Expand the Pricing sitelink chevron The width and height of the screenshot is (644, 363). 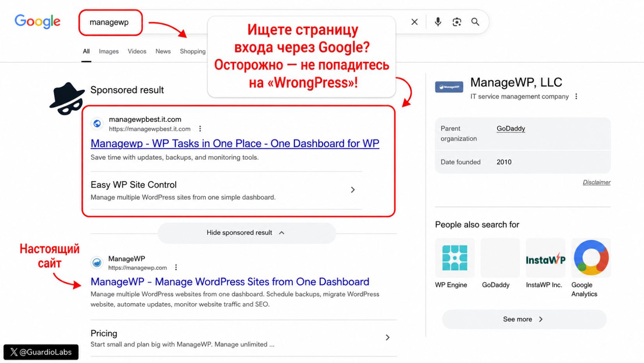click(x=388, y=337)
